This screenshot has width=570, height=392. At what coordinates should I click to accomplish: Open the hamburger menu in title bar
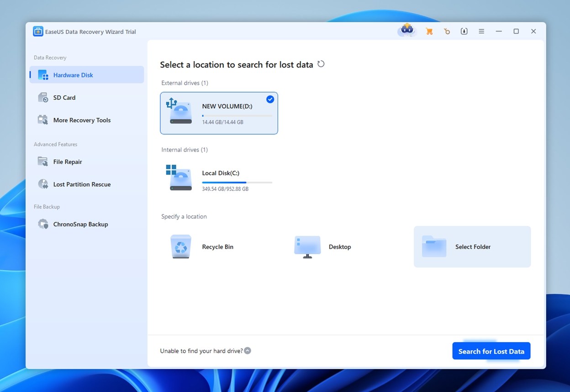click(x=481, y=31)
